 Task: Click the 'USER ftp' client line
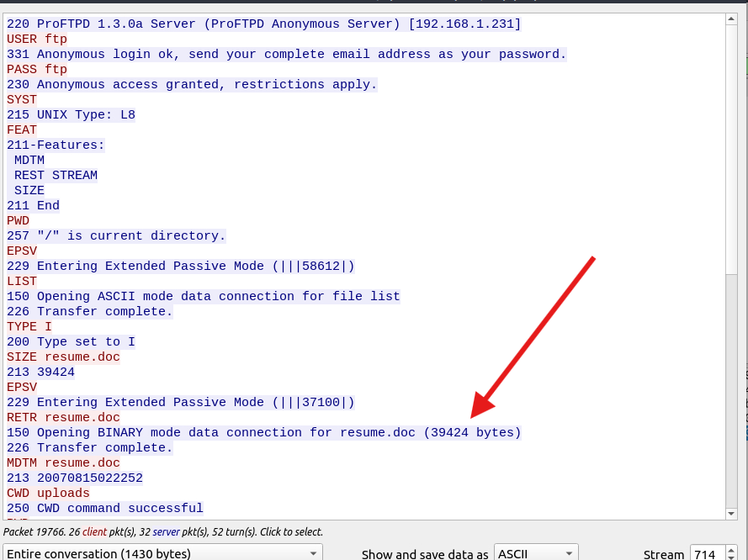point(37,39)
